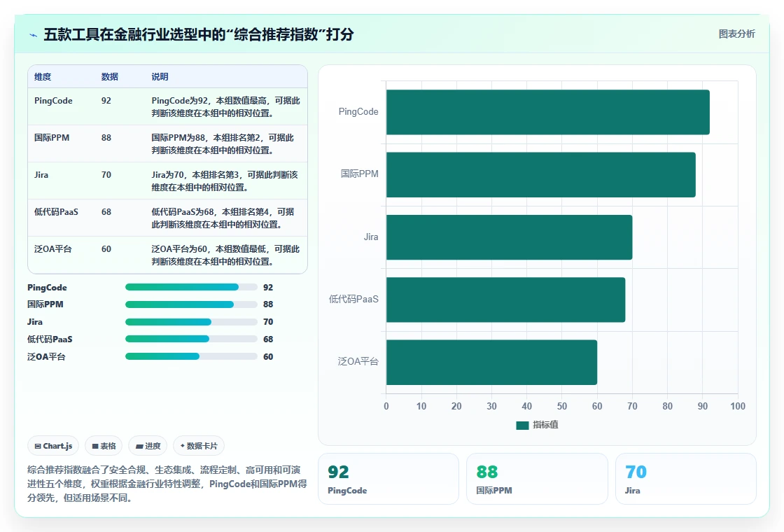Screen dimensions: 784x532
Task: Click the 低代码PaaS bar in the chart
Action: coord(506,300)
